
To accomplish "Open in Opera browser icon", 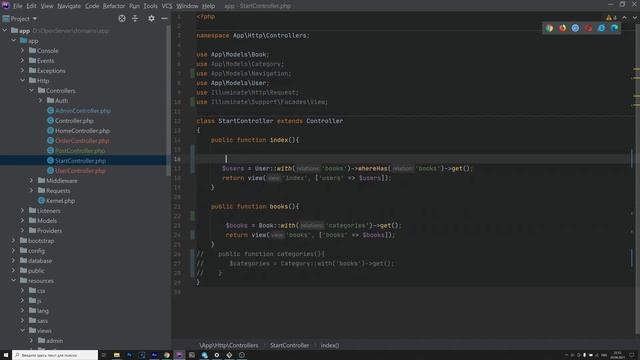I will [x=588, y=28].
